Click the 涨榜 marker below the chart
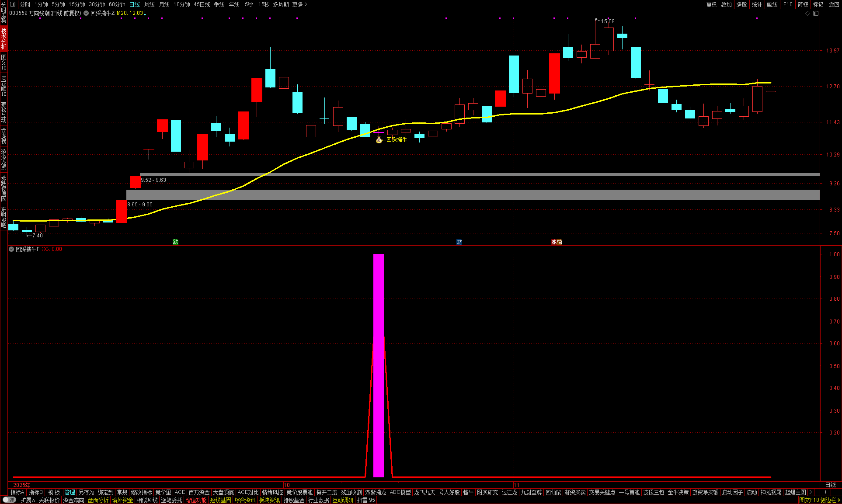 click(557, 242)
